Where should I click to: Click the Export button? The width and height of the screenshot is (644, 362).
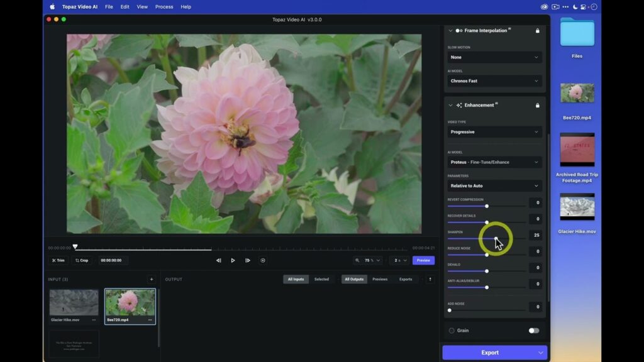(489, 353)
